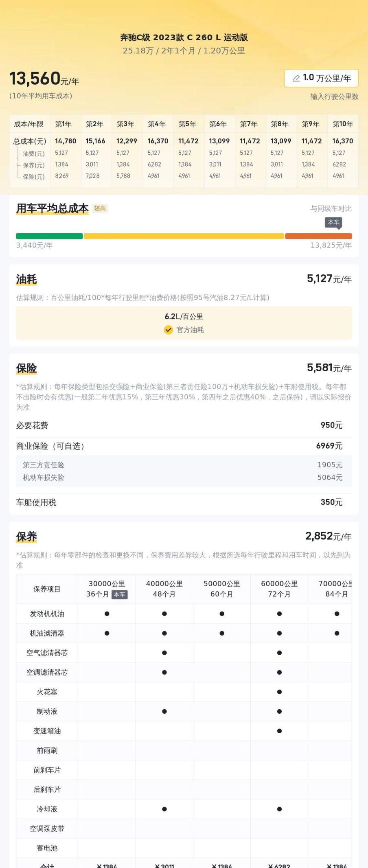This screenshot has height=868, width=368.
Task: Tap the 输入行驶公里数 hint text
Action: coord(334,96)
